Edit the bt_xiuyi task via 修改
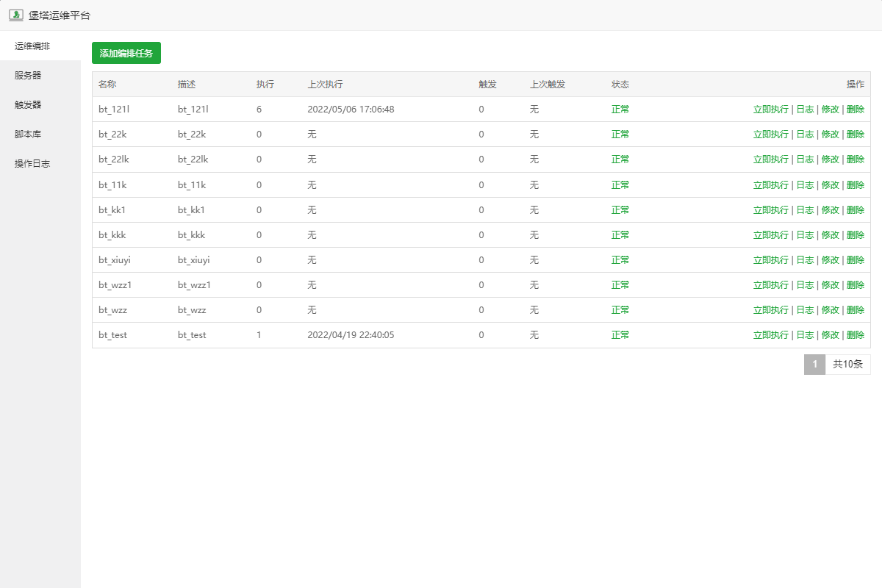The image size is (882, 588). click(830, 259)
